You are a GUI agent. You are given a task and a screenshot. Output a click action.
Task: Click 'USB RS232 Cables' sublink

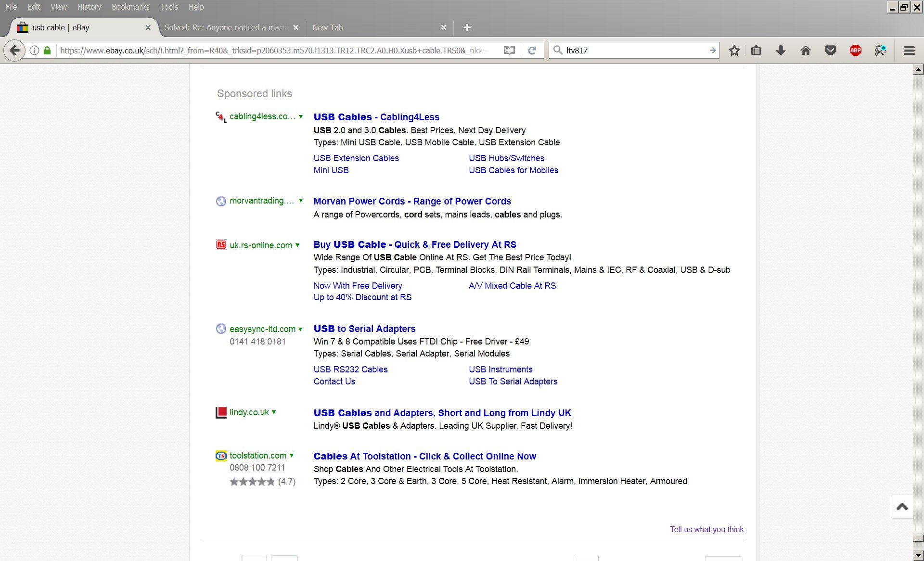350,370
